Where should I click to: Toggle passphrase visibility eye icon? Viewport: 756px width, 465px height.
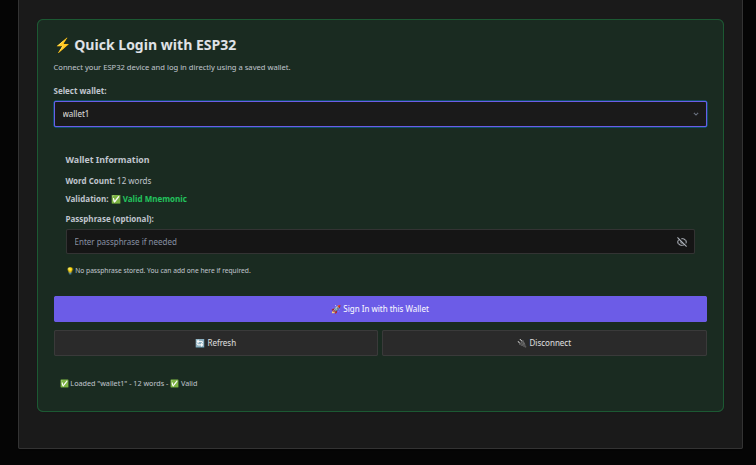click(x=681, y=242)
